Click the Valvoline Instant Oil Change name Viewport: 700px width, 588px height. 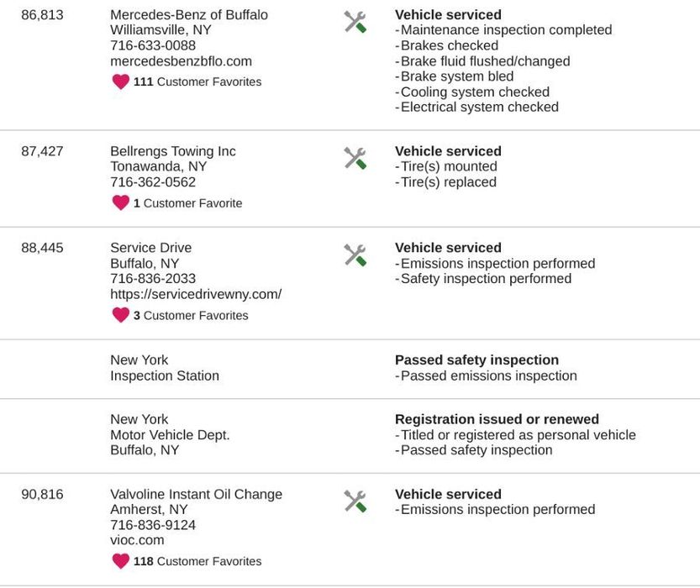coord(196,494)
